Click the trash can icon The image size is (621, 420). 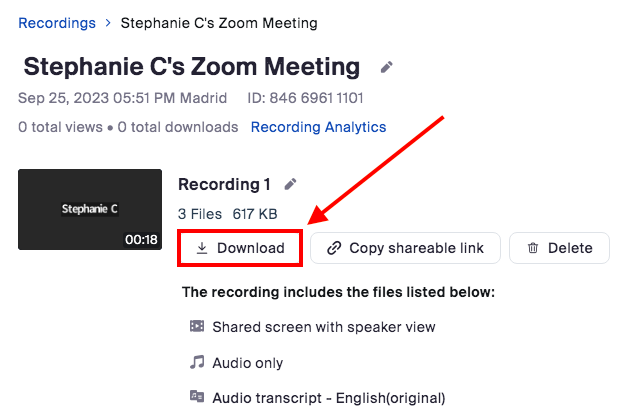(x=533, y=248)
